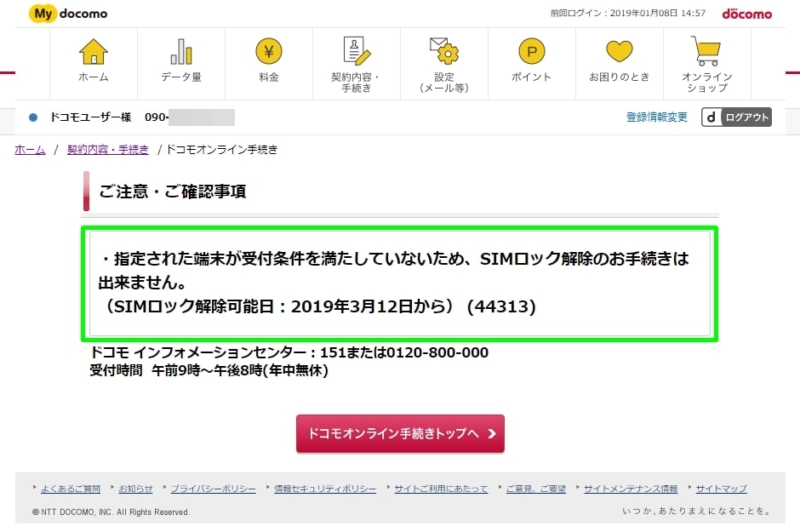This screenshot has width=800, height=532.
Task: Open the ポイント P coin icon
Action: (532, 52)
